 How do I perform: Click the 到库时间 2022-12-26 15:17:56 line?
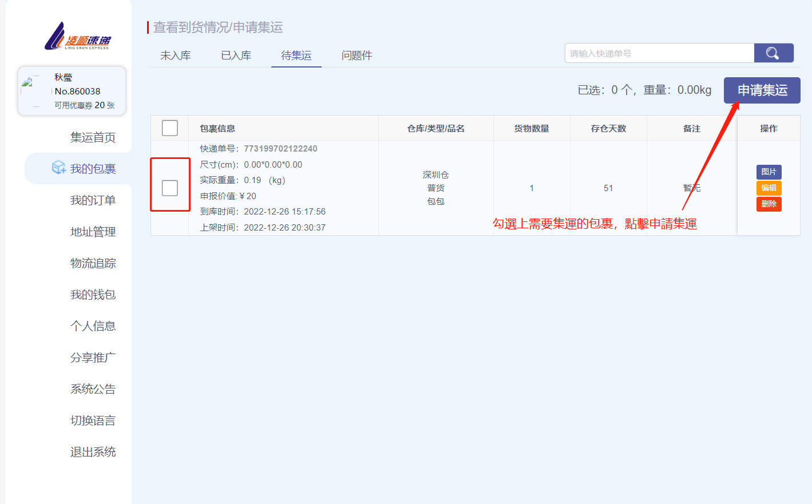pyautogui.click(x=263, y=212)
